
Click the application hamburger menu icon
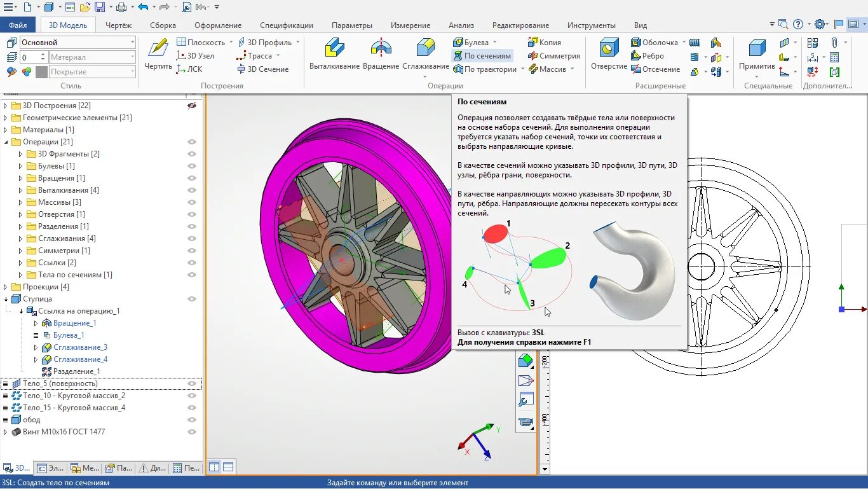tap(8, 7)
